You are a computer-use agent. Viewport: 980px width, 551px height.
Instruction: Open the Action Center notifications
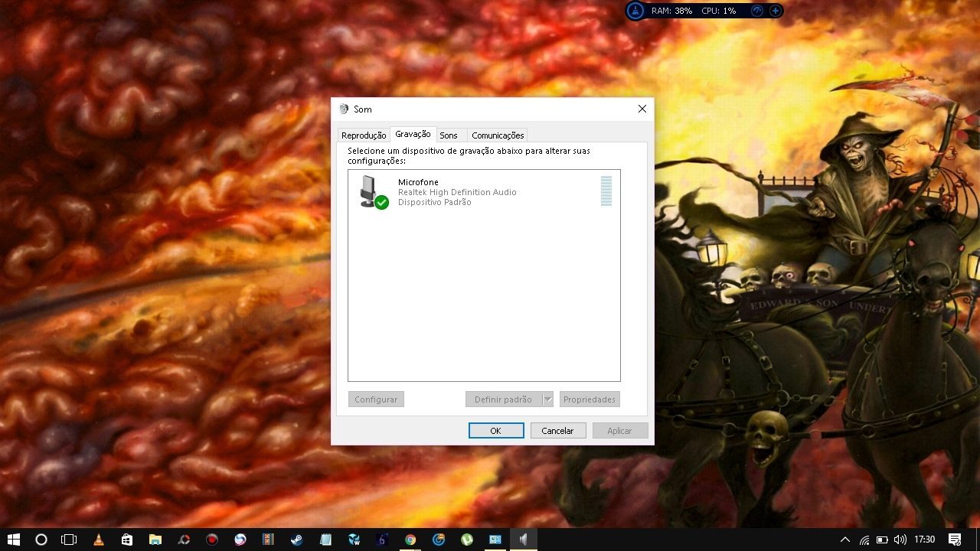(x=955, y=540)
